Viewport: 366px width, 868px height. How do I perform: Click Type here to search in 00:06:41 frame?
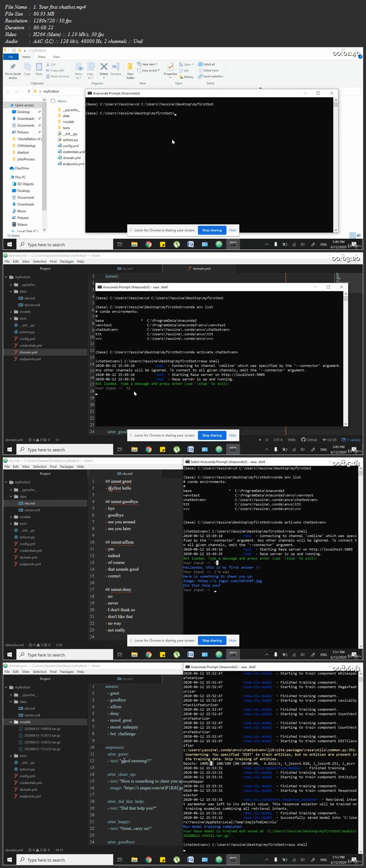point(65,860)
